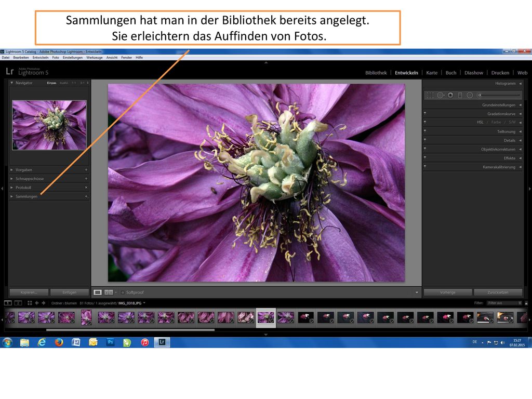Expand the Vorgaben panel
This screenshot has height=399, width=532.
click(11, 170)
